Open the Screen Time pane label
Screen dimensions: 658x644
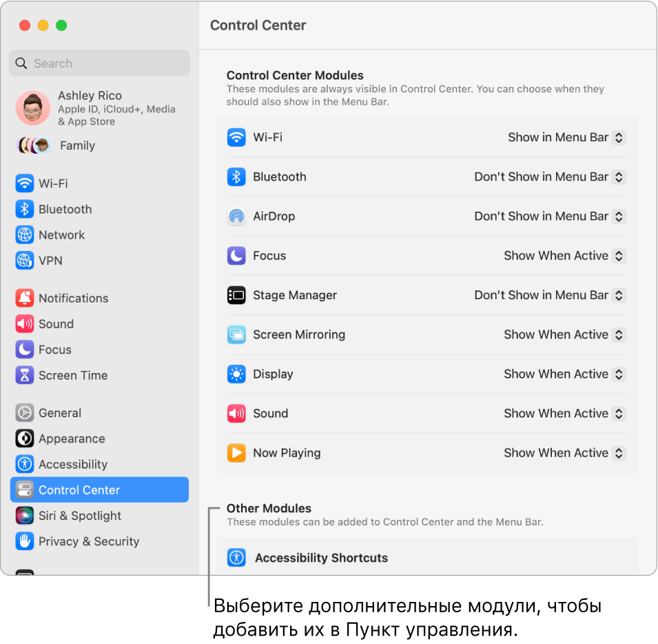[x=73, y=375]
